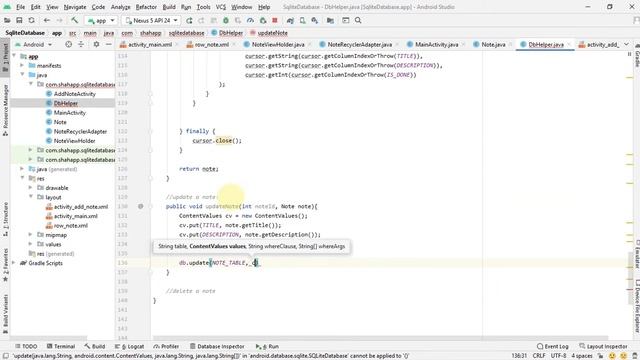
Task: Open the Logcat tool window
Action: [x=129, y=346]
